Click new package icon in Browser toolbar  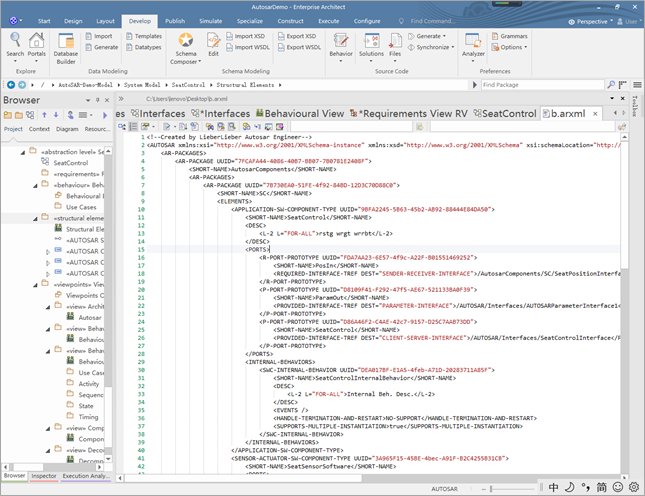point(8,115)
